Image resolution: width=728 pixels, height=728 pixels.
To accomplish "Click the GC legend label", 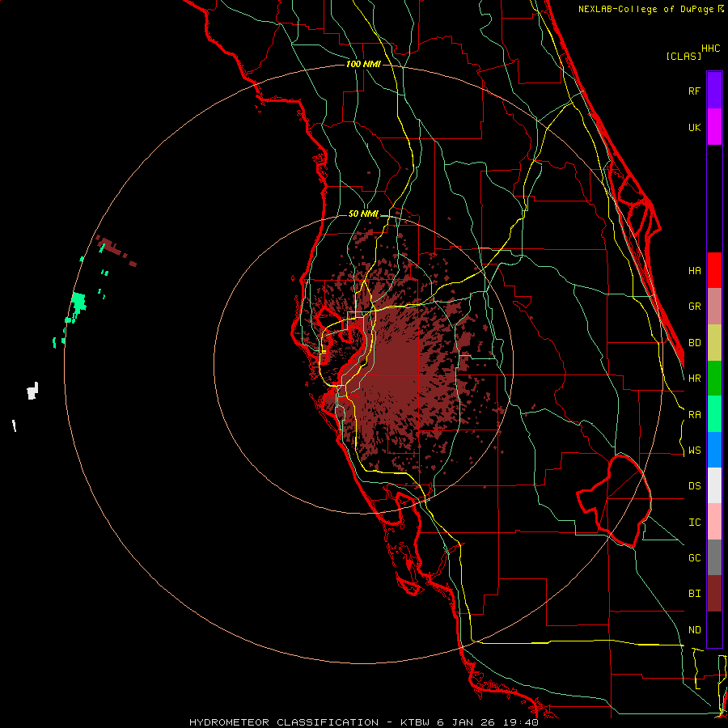I will (x=694, y=558).
